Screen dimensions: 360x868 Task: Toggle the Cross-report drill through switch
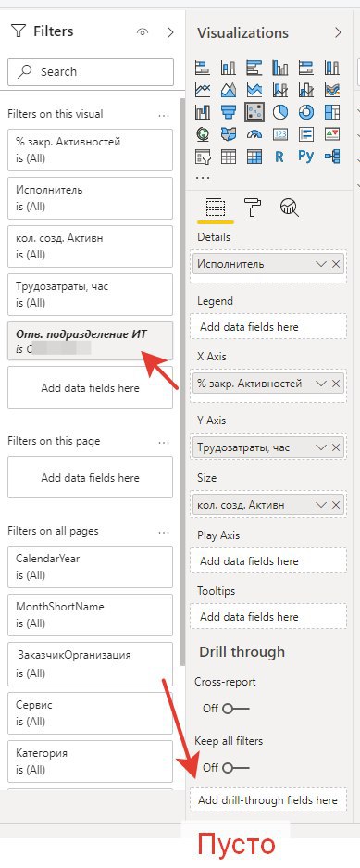[236, 708]
